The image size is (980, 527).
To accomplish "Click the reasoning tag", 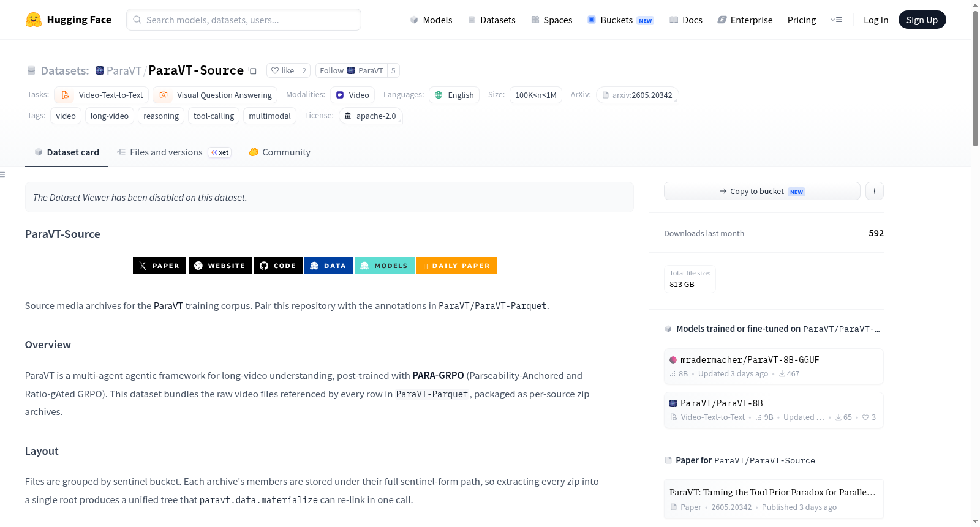I will coord(161,116).
